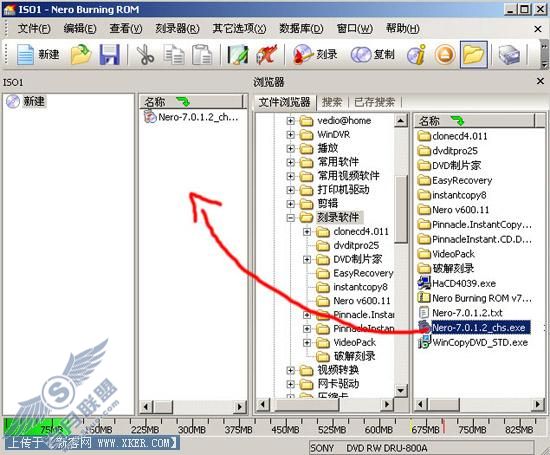This screenshot has height=455, width=550.
Task: Save the compilation with the floppy disk icon
Action: [x=109, y=55]
